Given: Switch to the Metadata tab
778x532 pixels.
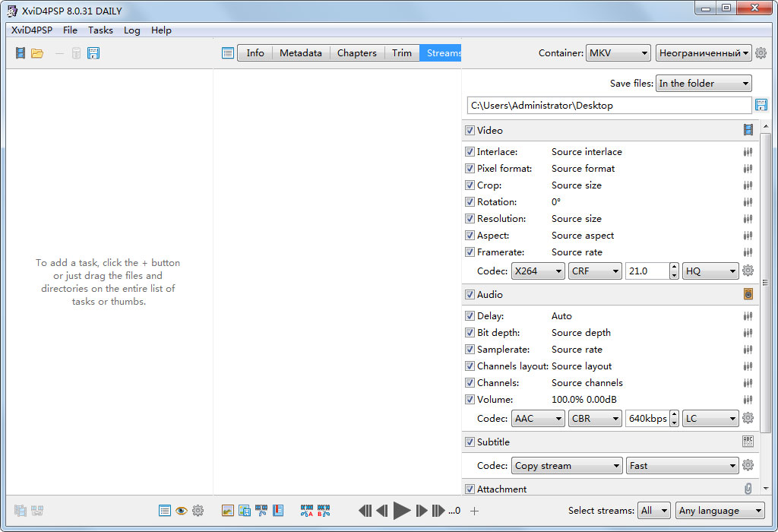Looking at the screenshot, I should (301, 53).
